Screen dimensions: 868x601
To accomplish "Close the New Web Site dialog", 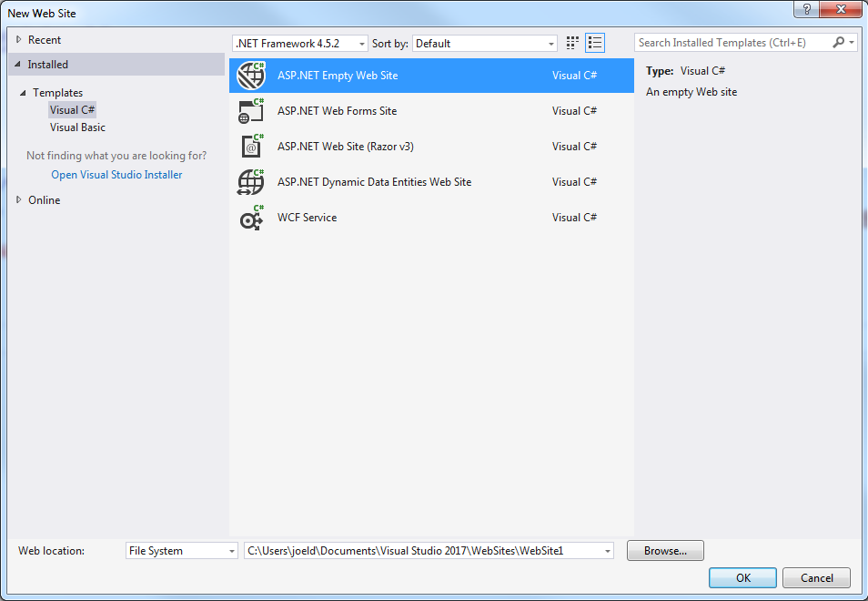I will point(841,9).
